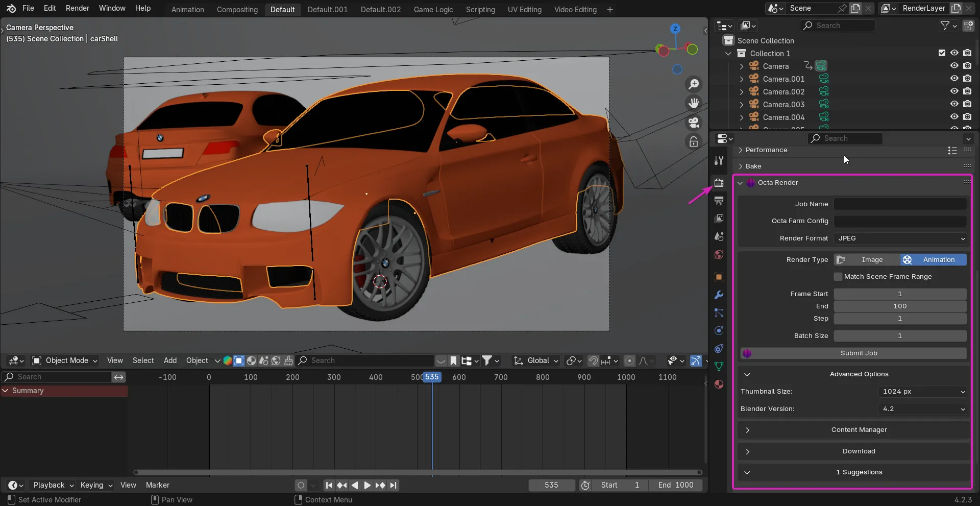
Task: Expand the Content Manager section
Action: tap(853, 430)
